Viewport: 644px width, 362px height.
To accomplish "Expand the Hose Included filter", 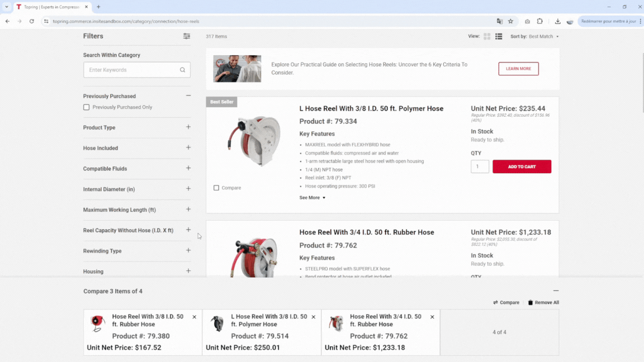I will tap(188, 147).
